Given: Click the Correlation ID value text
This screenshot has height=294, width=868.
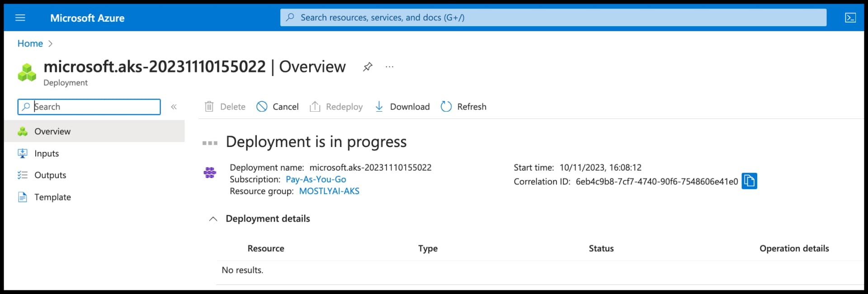Looking at the screenshot, I should (656, 181).
